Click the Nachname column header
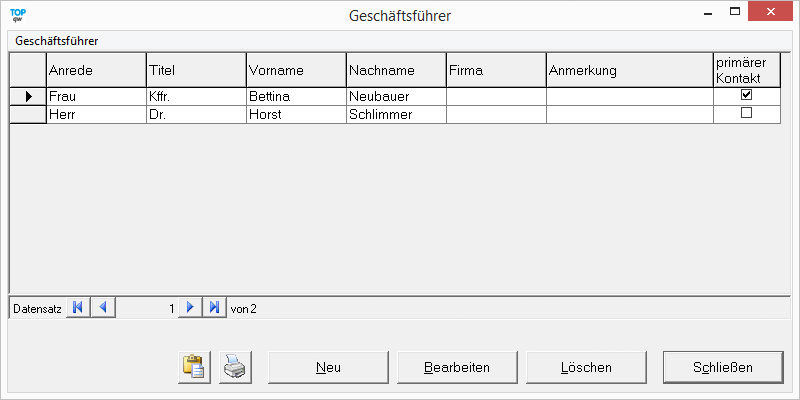This screenshot has width=800, height=400. tap(396, 70)
